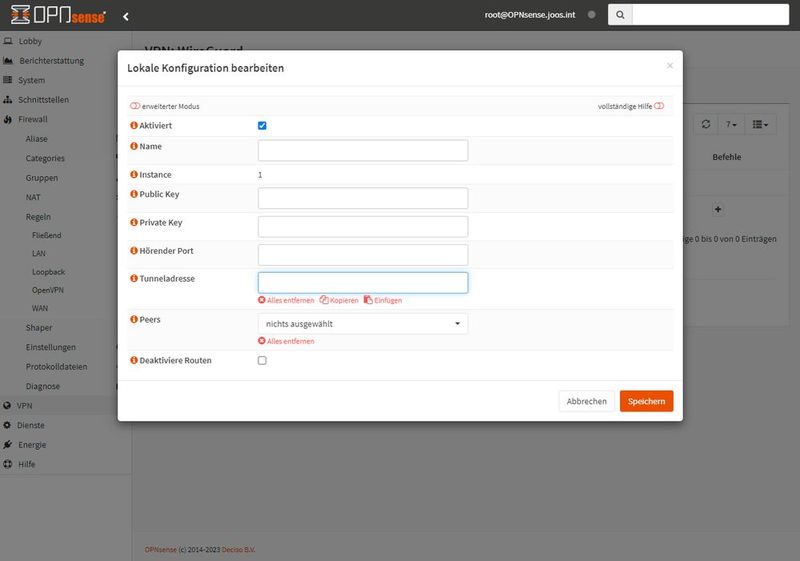The image size is (800, 561).
Task: Show help info for Peers
Action: 134,319
